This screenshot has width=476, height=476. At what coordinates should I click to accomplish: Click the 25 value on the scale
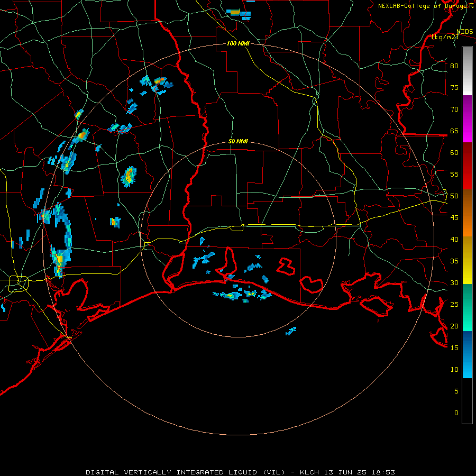tap(454, 305)
